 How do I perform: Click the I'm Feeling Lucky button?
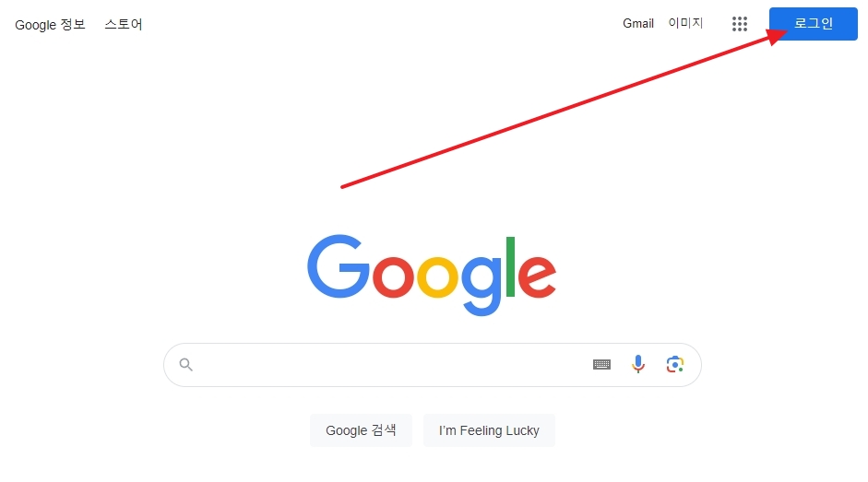pyautogui.click(x=489, y=430)
